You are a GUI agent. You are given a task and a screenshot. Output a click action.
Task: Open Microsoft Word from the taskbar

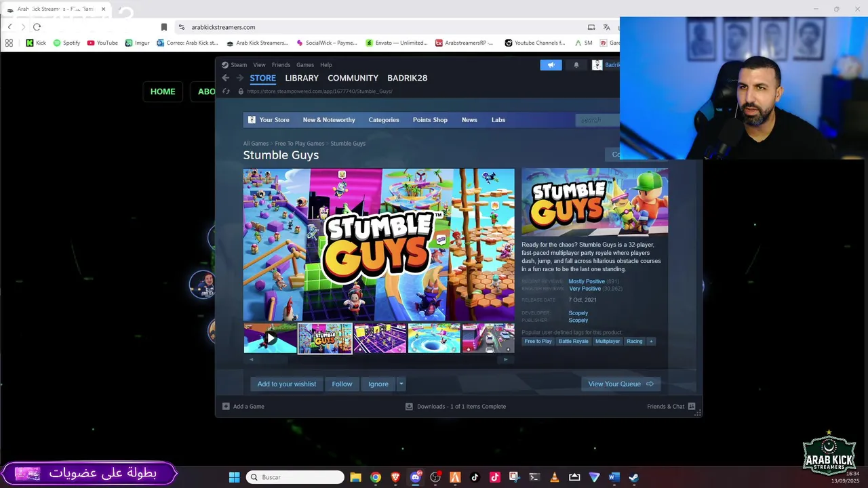pyautogui.click(x=614, y=477)
